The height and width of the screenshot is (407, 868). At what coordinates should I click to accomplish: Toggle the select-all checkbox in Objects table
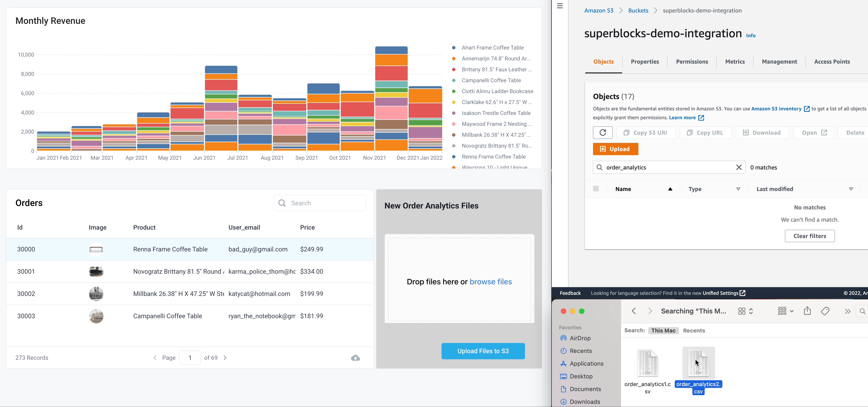(x=596, y=189)
